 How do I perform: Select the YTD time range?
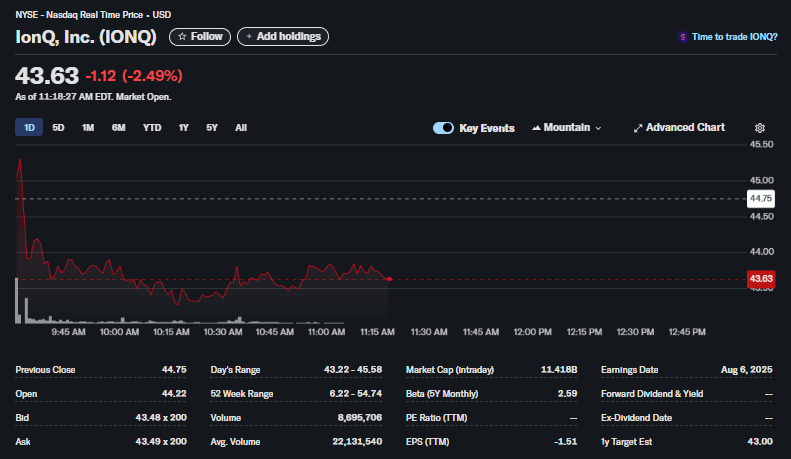(x=152, y=128)
